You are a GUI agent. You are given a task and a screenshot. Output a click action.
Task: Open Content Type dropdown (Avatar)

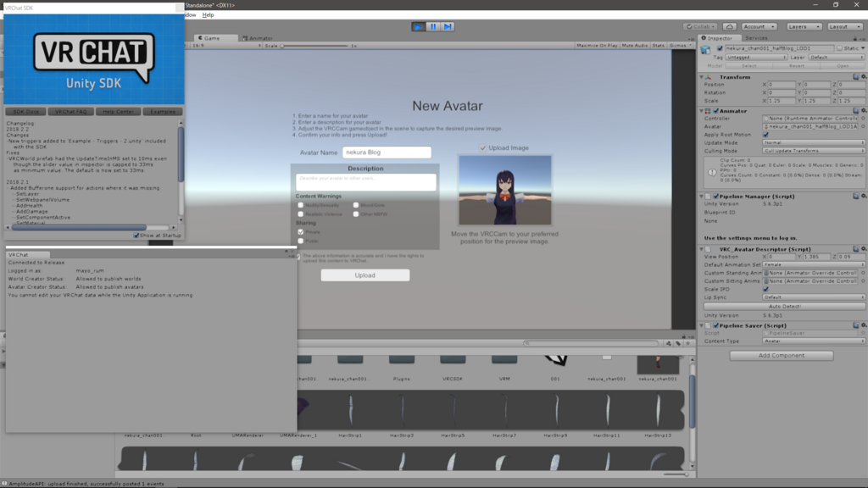coord(814,341)
